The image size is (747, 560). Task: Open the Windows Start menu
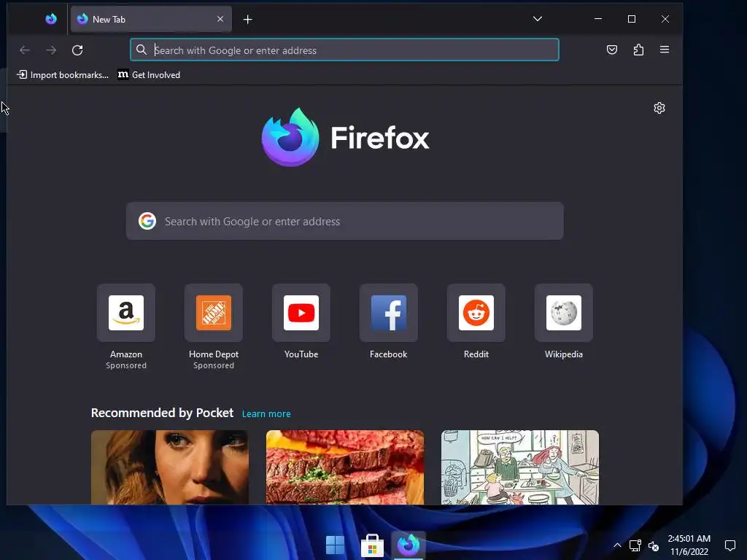pos(335,545)
